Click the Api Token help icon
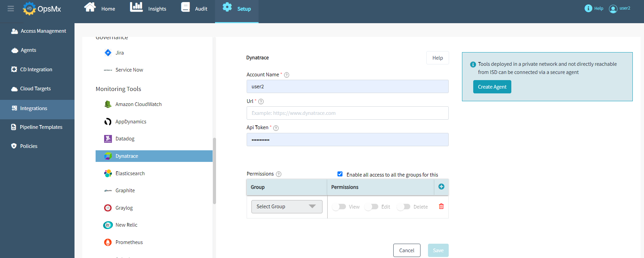The height and width of the screenshot is (258, 644). click(x=276, y=128)
